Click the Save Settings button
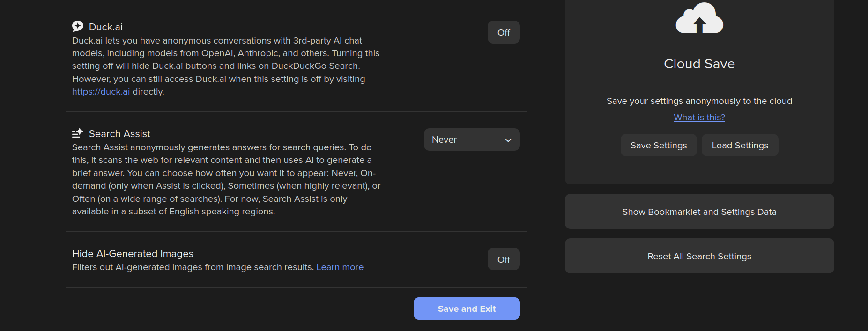868x331 pixels. click(x=658, y=146)
